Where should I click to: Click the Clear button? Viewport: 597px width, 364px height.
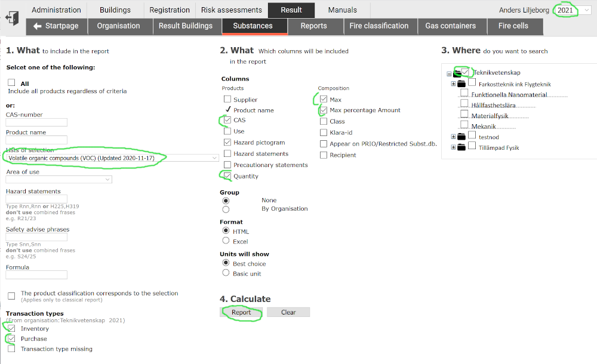pyautogui.click(x=288, y=312)
